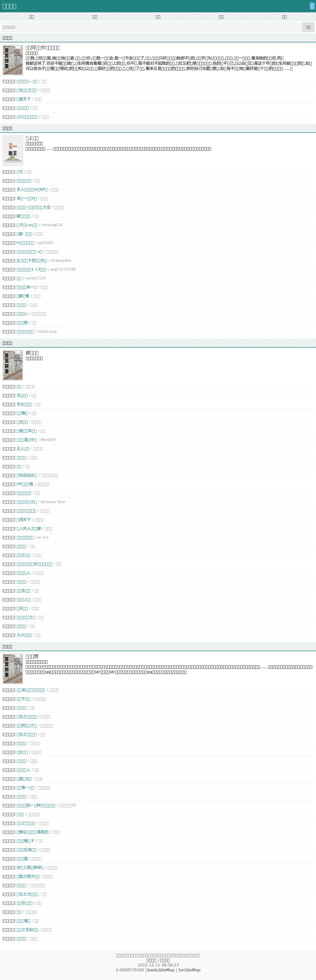Click author name 'MonKEY'
316x980 pixels.
[x=48, y=440]
